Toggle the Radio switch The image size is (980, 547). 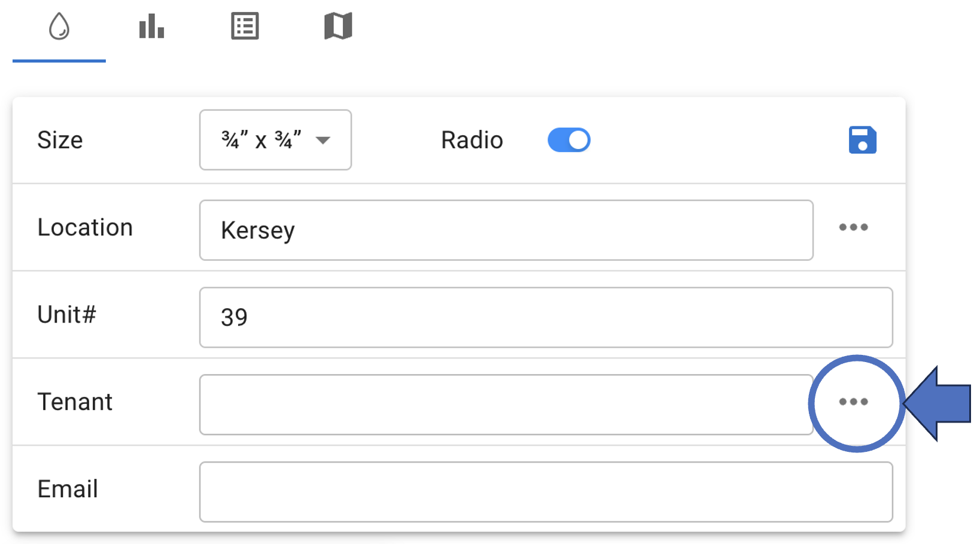(x=569, y=140)
